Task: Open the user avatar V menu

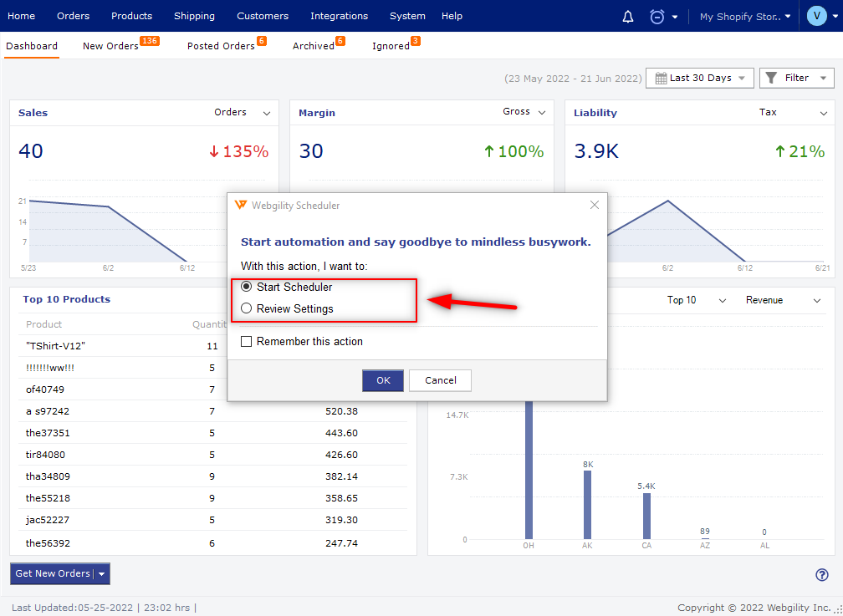Action: tap(816, 16)
